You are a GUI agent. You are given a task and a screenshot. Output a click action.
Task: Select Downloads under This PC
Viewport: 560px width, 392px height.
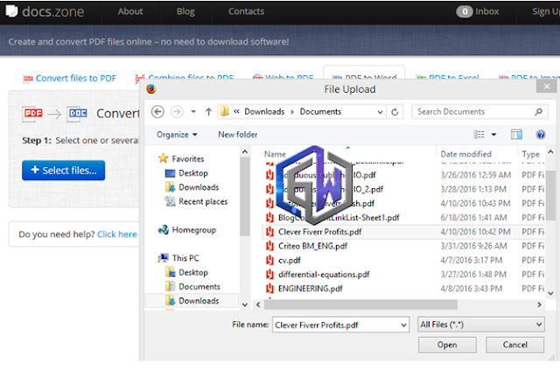click(199, 301)
